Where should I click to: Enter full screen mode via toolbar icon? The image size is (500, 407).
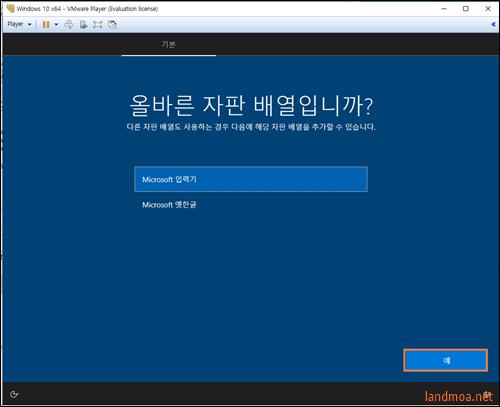pyautogui.click(x=98, y=24)
